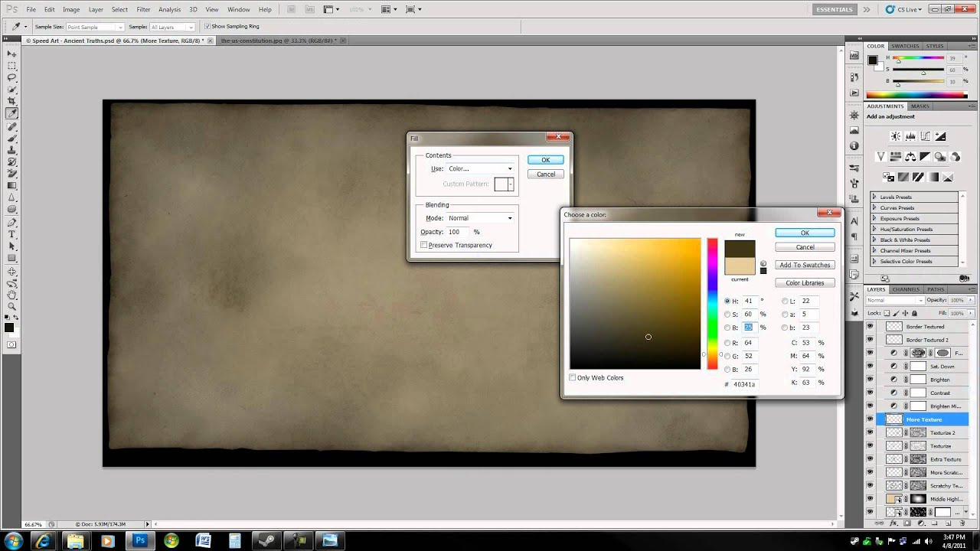This screenshot has width=980, height=551.
Task: Click Cancel in the Fill dialog
Action: click(546, 174)
